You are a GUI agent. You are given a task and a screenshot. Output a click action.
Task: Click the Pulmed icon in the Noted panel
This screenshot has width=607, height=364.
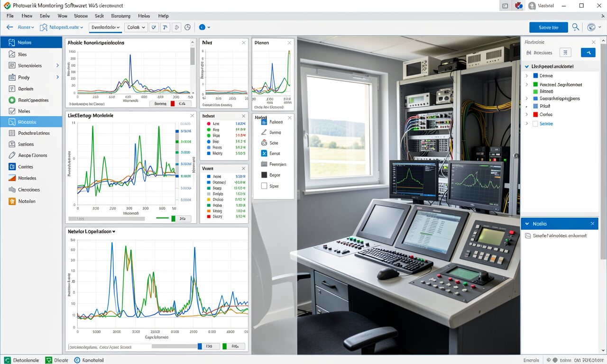[x=264, y=122]
